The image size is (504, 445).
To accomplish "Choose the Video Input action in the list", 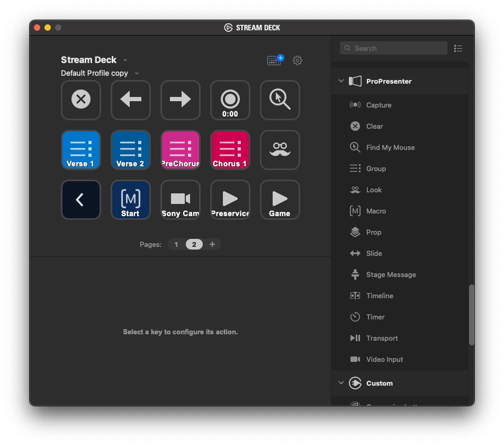I will click(x=400, y=360).
